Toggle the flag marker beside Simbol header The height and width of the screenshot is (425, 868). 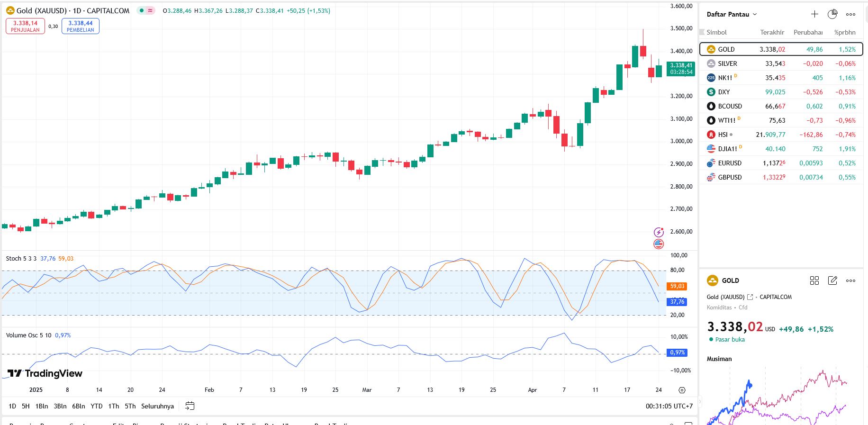(x=702, y=32)
